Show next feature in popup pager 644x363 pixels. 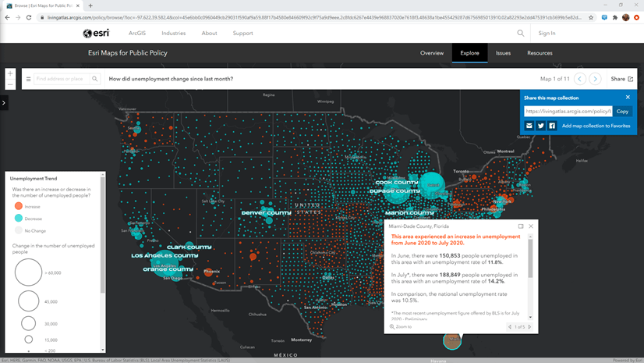coord(530,327)
